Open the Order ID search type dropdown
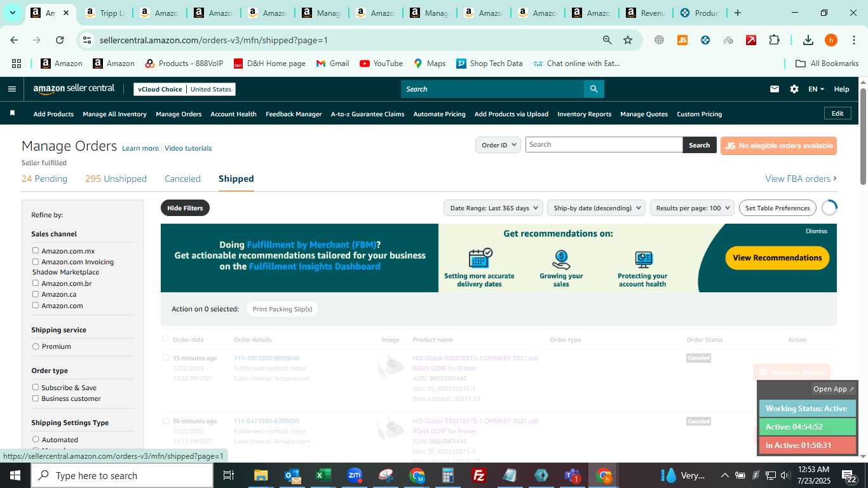Viewport: 868px width, 488px height. [498, 145]
